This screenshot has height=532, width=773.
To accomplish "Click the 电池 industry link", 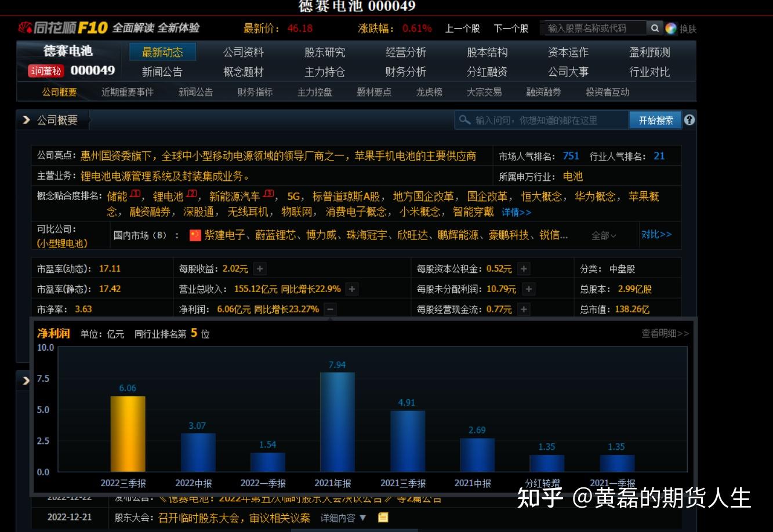I will pos(572,176).
